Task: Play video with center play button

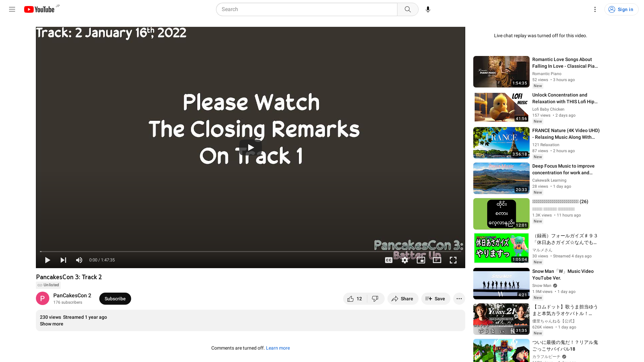Action: (x=251, y=147)
